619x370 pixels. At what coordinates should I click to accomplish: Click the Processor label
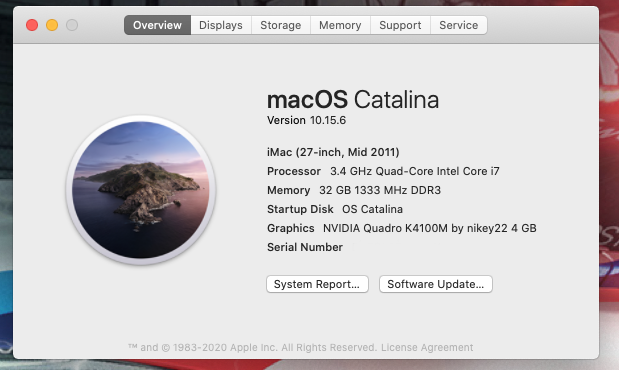coord(294,171)
